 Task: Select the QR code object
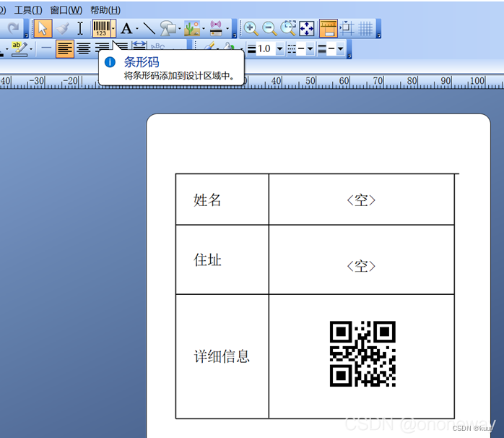[362, 353]
